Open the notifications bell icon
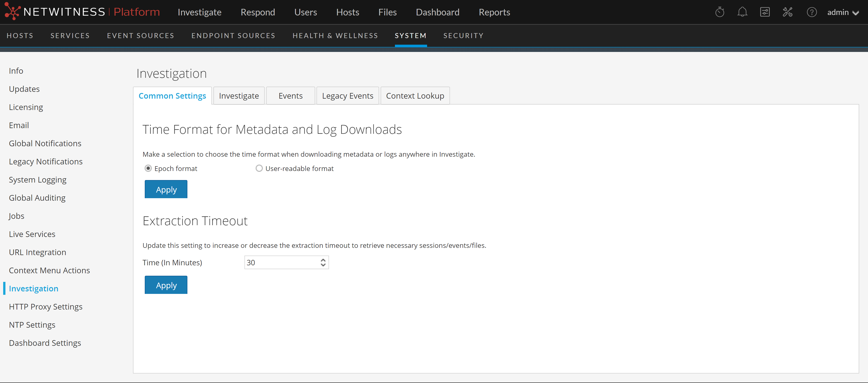The image size is (868, 383). coord(742,12)
